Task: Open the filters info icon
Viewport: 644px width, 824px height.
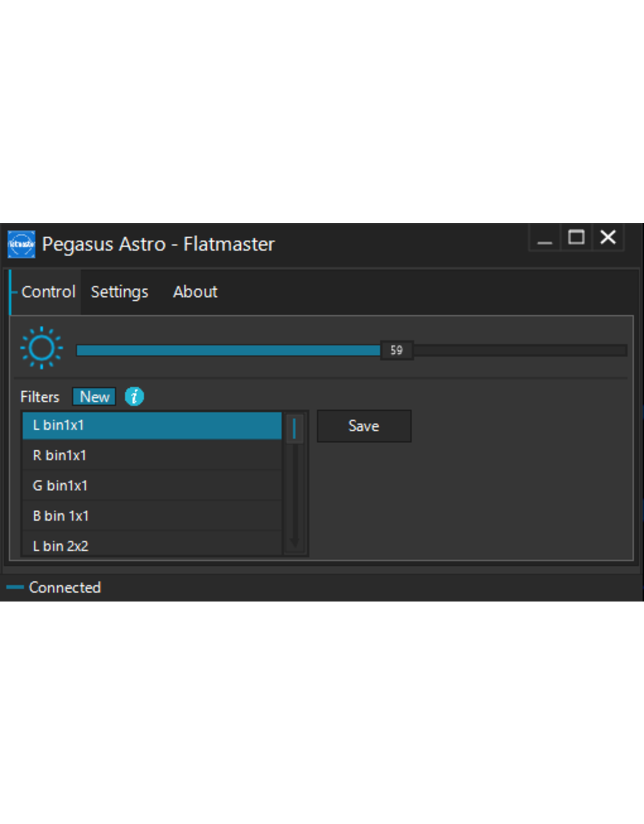Action: pyautogui.click(x=134, y=397)
